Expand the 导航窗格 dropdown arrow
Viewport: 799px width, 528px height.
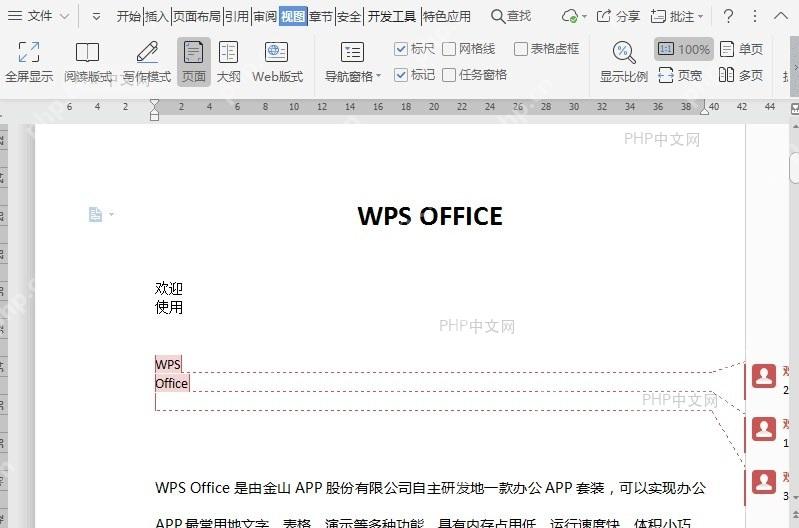point(379,76)
